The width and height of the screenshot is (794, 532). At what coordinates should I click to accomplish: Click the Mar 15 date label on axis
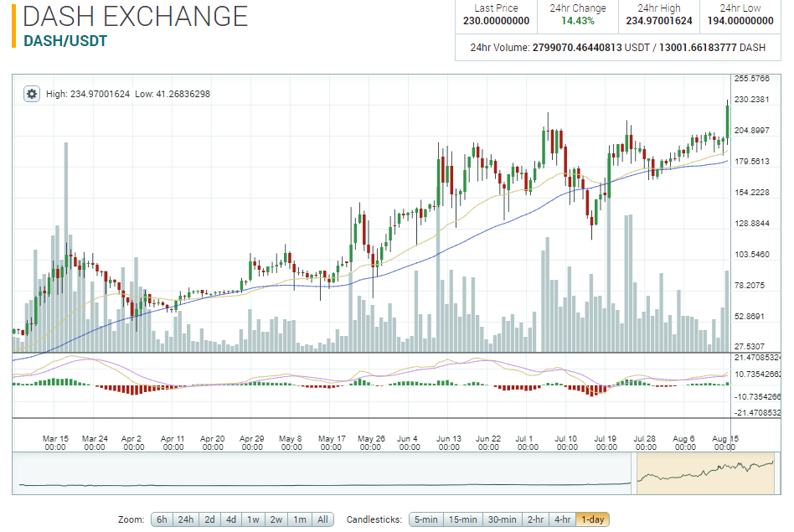point(55,442)
